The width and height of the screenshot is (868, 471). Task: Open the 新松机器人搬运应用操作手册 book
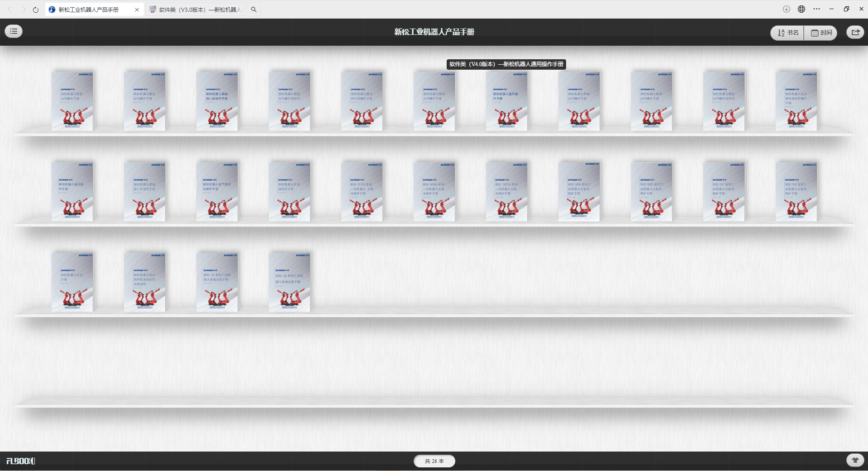point(145,101)
